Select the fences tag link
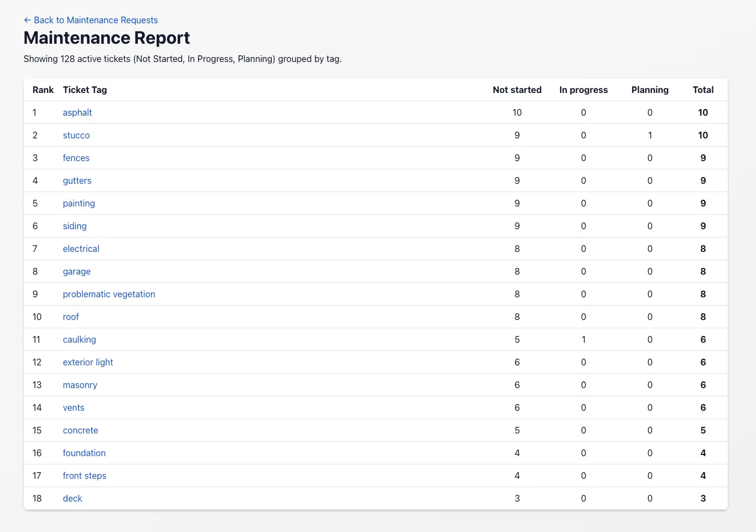The width and height of the screenshot is (756, 532). [76, 158]
